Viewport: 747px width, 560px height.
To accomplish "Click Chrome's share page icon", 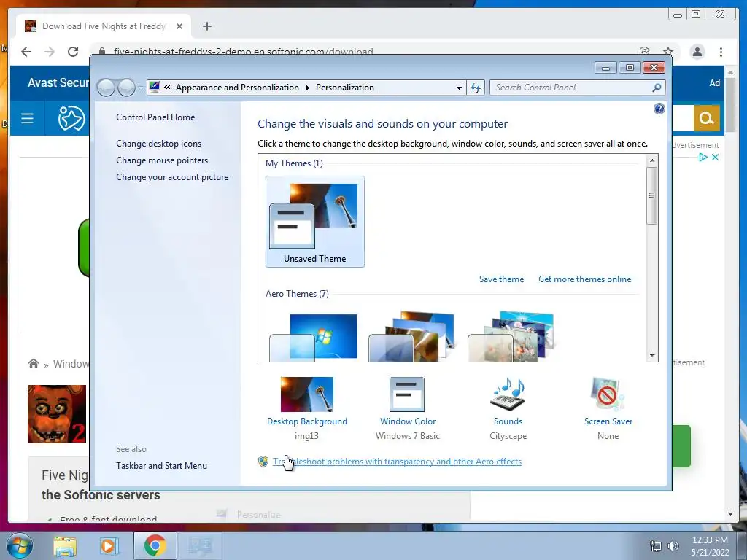I will coord(645,52).
